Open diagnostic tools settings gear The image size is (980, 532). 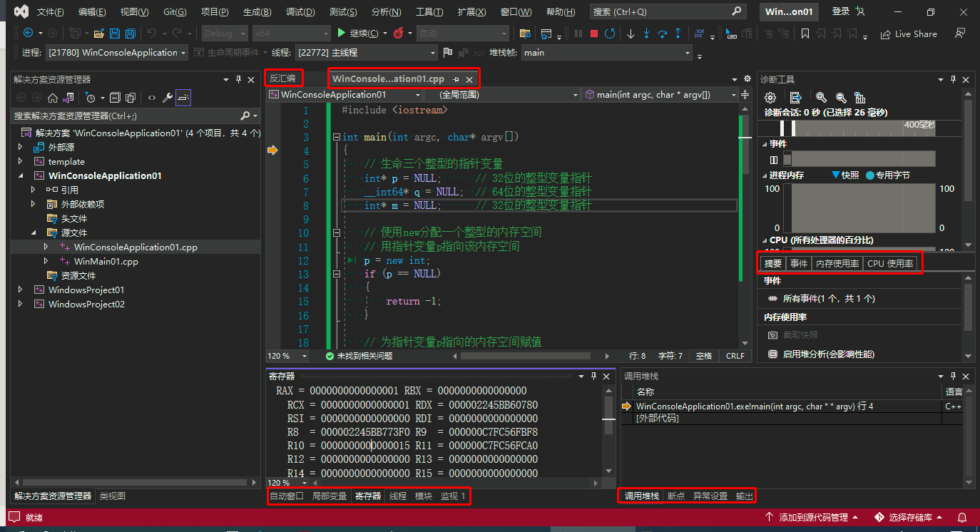pos(770,98)
